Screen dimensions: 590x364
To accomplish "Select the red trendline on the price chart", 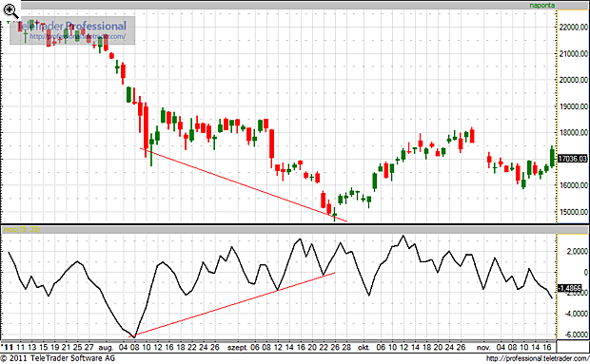I will [243, 184].
